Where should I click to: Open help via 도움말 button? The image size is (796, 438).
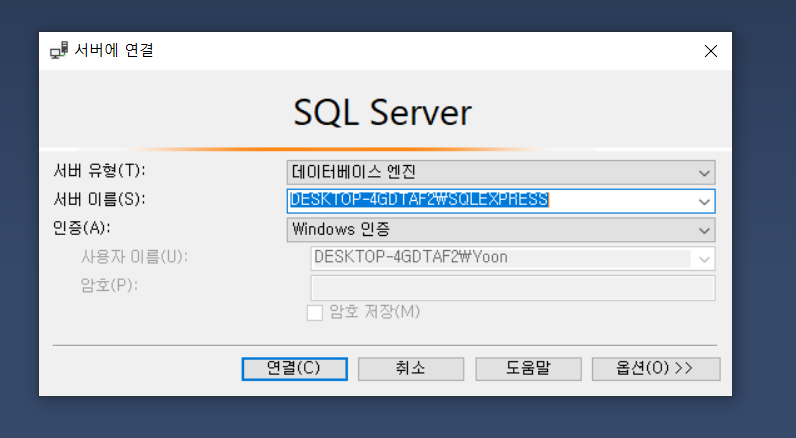528,368
